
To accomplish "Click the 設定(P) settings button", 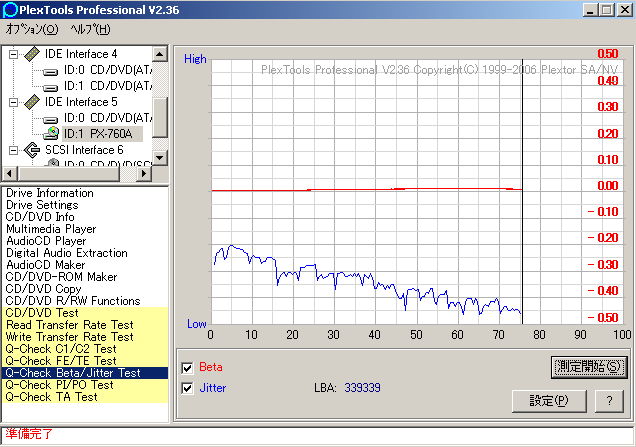I will click(x=547, y=400).
